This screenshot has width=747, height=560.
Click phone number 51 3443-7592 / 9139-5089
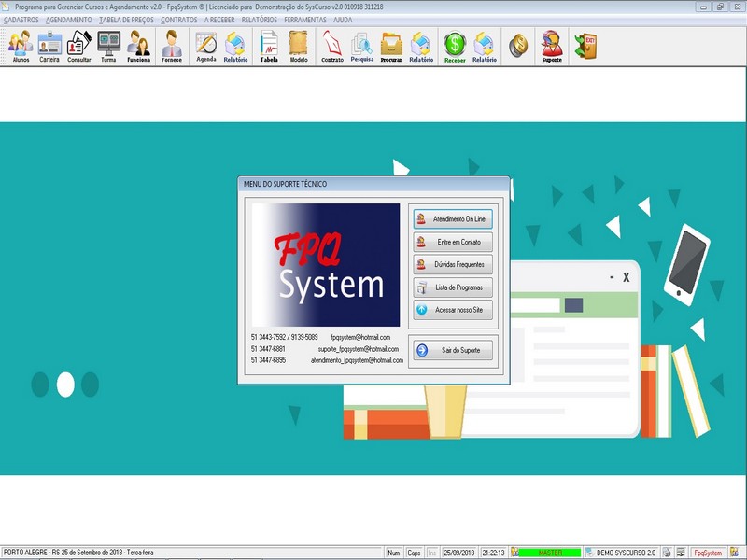(x=285, y=337)
